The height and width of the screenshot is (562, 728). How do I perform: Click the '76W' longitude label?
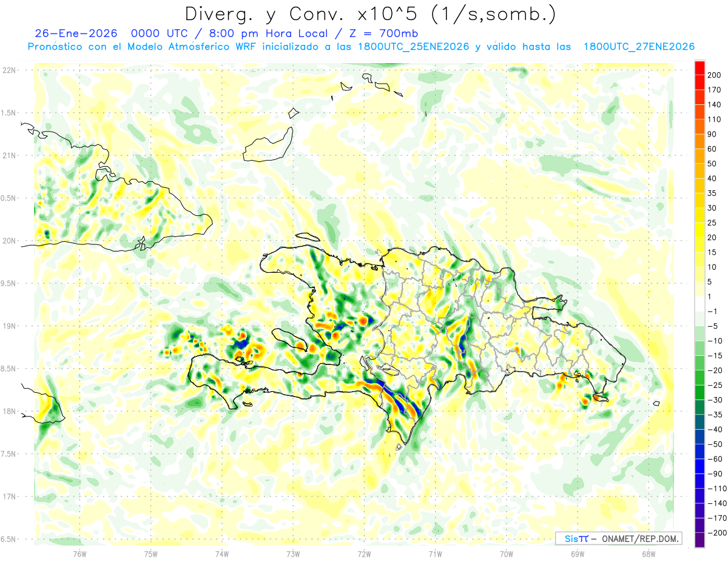[x=79, y=553]
